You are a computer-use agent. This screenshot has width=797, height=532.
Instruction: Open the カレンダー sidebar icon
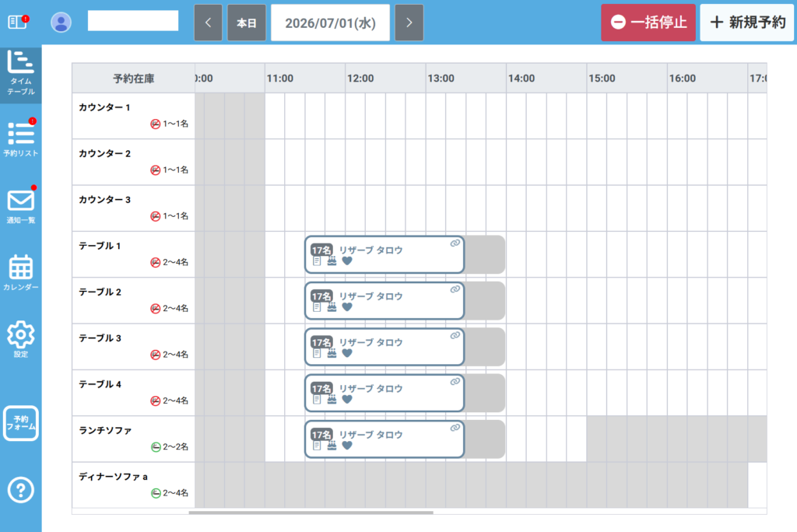coord(21,272)
